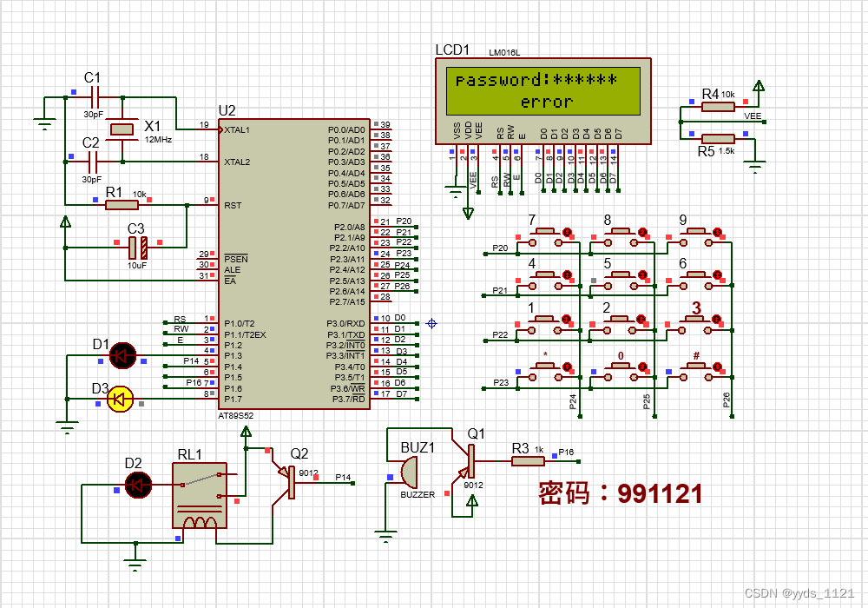Screen dimensions: 868x608
Task: Select the LCD1 display screen
Action: (542, 91)
